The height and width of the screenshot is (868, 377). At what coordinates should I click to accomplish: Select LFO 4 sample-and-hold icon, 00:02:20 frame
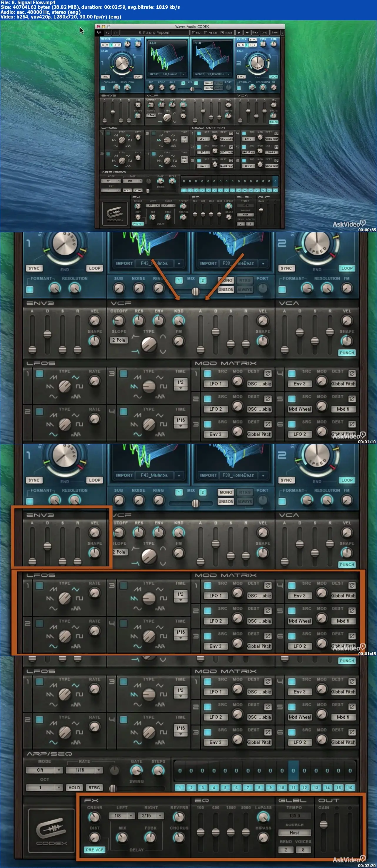[160, 742]
